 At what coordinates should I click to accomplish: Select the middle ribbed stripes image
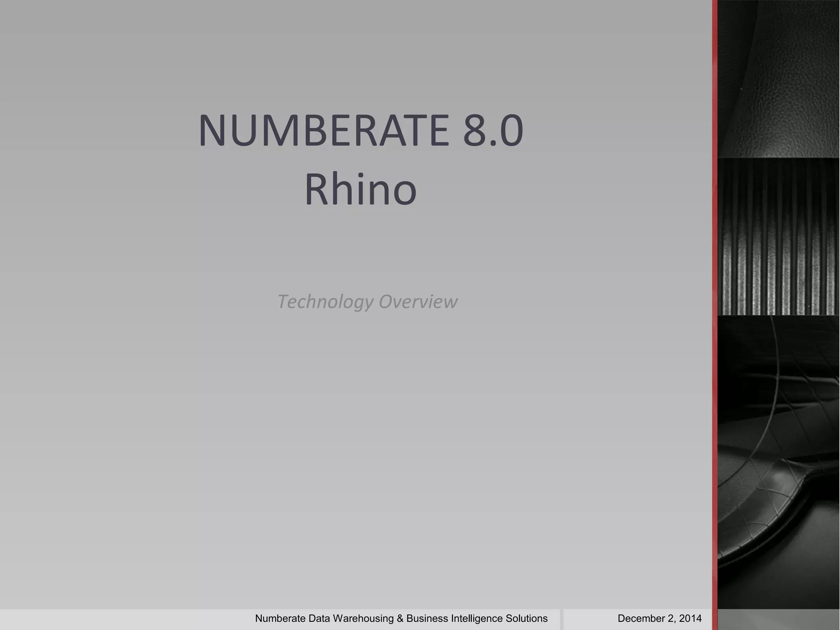click(x=778, y=237)
